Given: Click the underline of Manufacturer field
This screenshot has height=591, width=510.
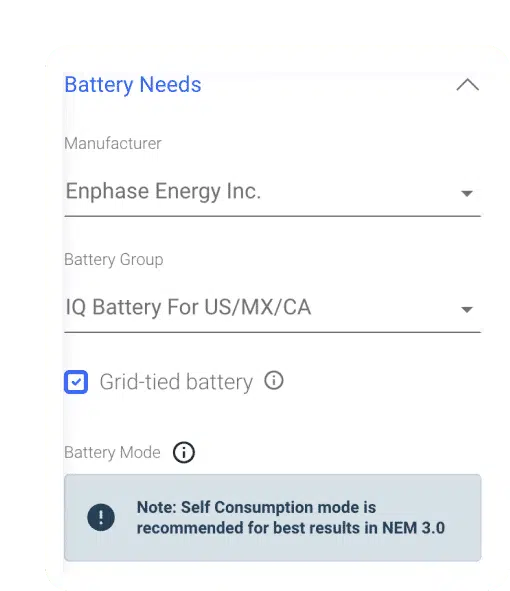Looking at the screenshot, I should 272,216.
